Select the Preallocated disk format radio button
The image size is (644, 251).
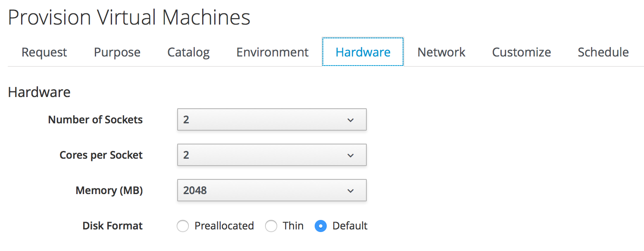183,226
